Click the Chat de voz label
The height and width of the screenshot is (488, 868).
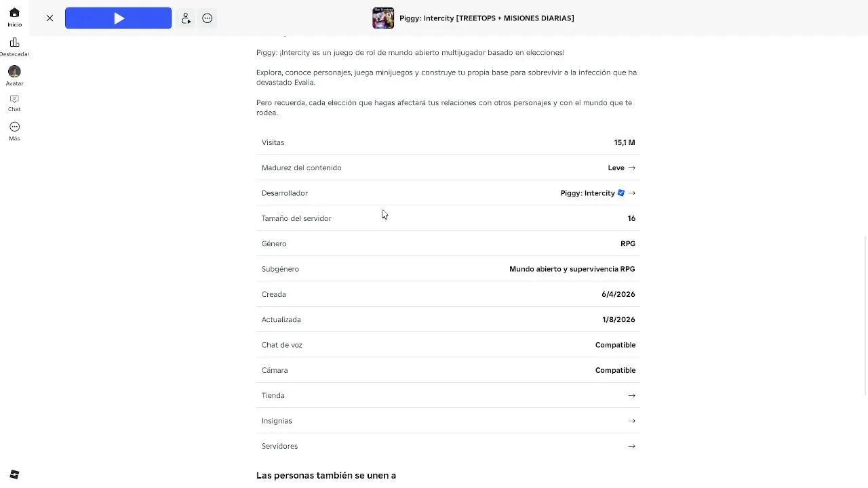[282, 345]
